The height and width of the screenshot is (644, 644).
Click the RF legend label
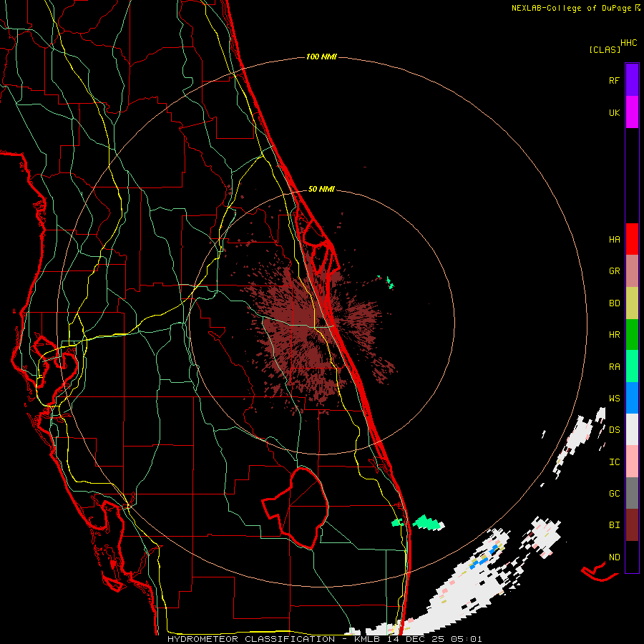click(x=614, y=80)
